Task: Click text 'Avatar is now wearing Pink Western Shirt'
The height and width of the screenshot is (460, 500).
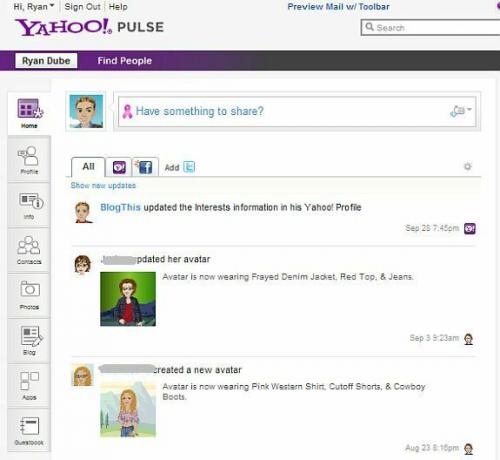Action: [x=243, y=387]
